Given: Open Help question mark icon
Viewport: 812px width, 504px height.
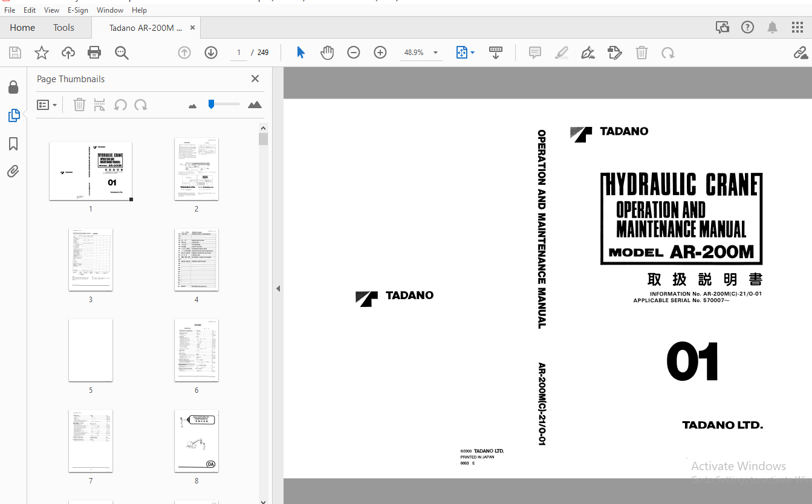Looking at the screenshot, I should click(748, 27).
